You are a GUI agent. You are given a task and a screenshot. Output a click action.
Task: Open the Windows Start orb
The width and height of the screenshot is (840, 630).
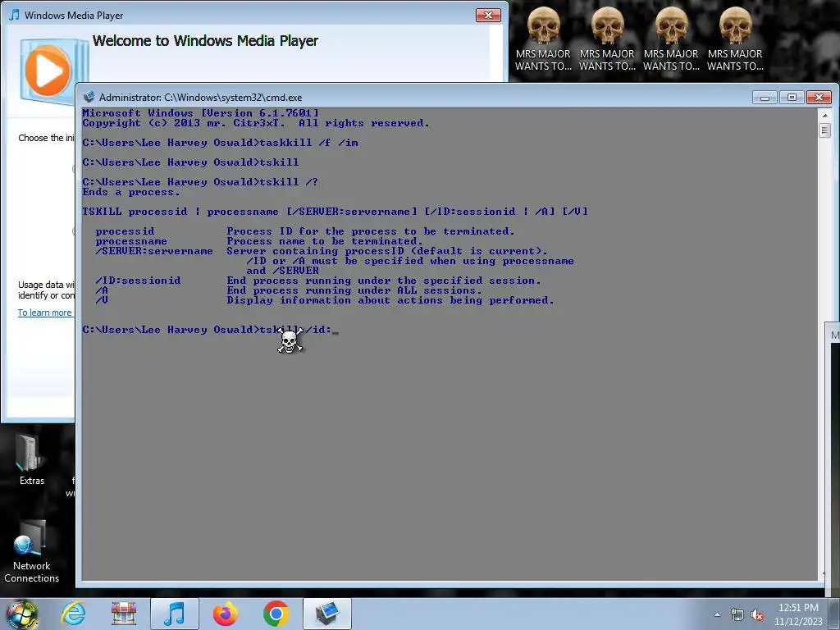21,614
